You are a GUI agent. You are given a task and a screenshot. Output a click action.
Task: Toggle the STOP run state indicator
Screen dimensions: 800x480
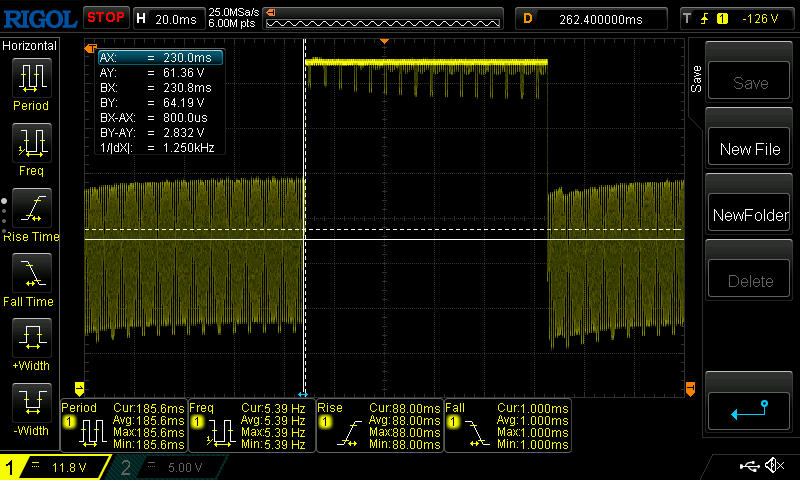[105, 17]
